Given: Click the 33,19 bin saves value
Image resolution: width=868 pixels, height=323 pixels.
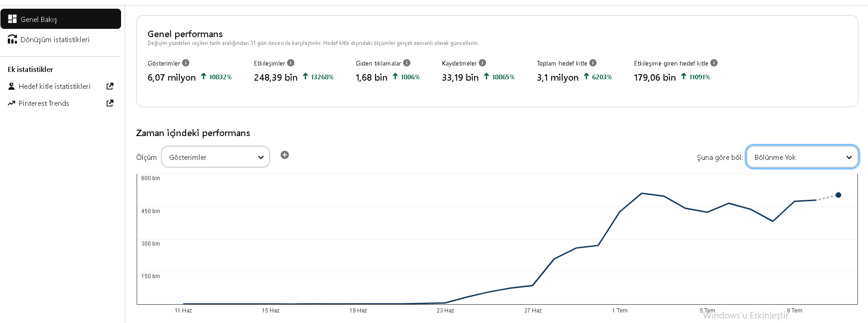Looking at the screenshot, I should pyautogui.click(x=460, y=77).
